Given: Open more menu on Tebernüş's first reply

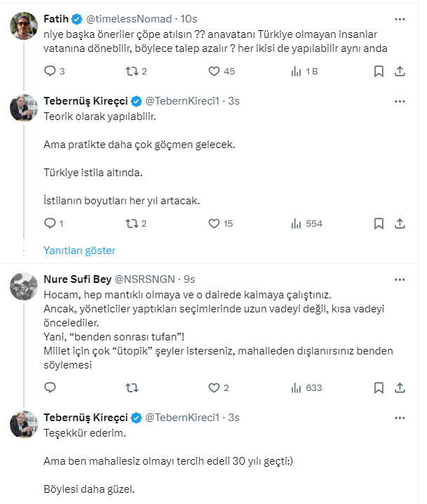Looking at the screenshot, I should click(400, 100).
